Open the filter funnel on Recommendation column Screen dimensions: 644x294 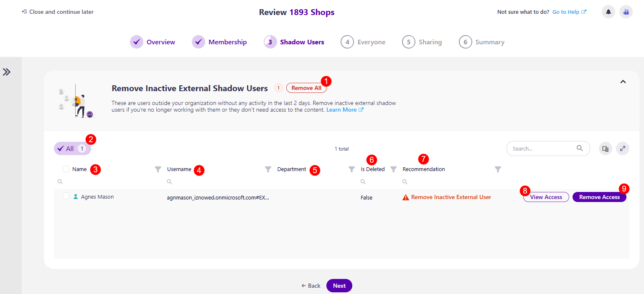(498, 169)
